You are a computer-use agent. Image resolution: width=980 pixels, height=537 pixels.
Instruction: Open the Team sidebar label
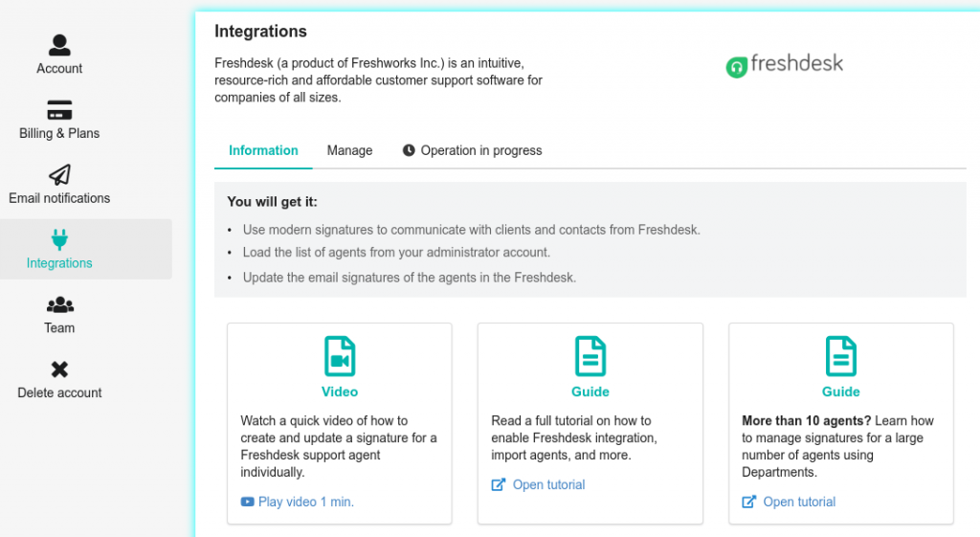pyautogui.click(x=59, y=327)
